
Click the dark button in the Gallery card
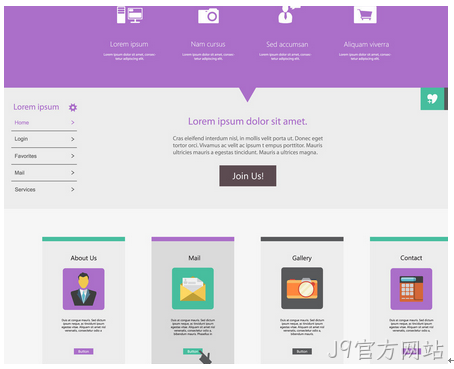coord(302,351)
